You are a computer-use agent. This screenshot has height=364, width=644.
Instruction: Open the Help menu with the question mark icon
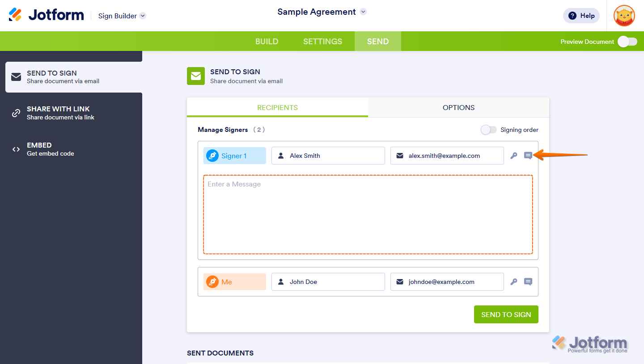(x=581, y=15)
